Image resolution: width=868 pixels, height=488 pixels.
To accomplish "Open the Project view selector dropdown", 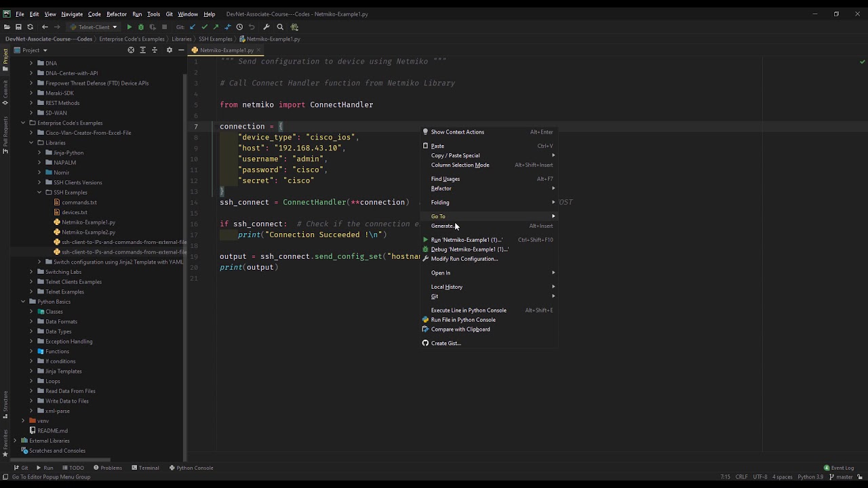I will [31, 50].
